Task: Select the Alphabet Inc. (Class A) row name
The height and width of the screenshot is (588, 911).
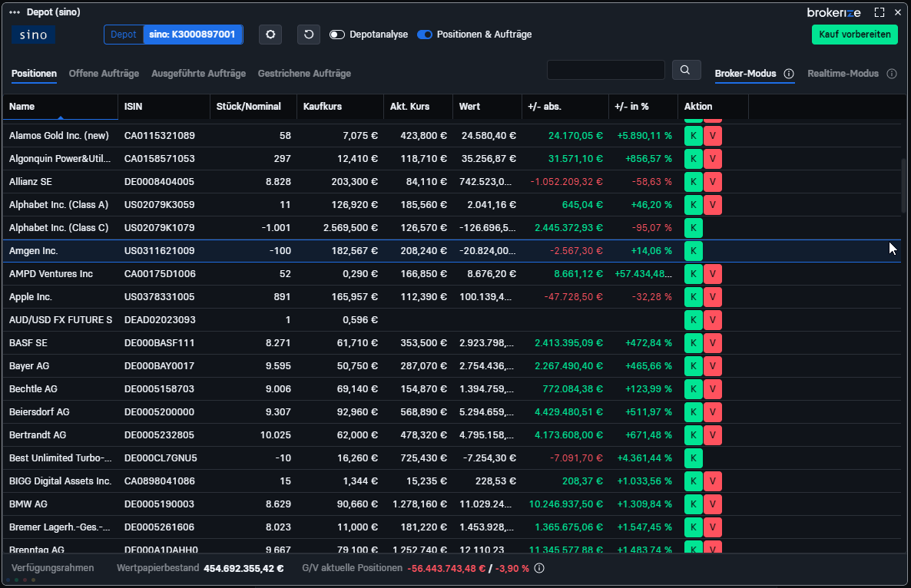Action: tap(58, 205)
